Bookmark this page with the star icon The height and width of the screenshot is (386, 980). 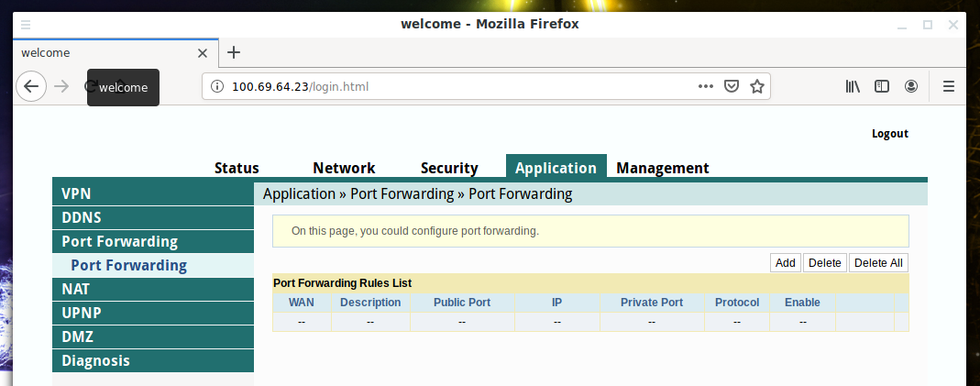pos(757,86)
